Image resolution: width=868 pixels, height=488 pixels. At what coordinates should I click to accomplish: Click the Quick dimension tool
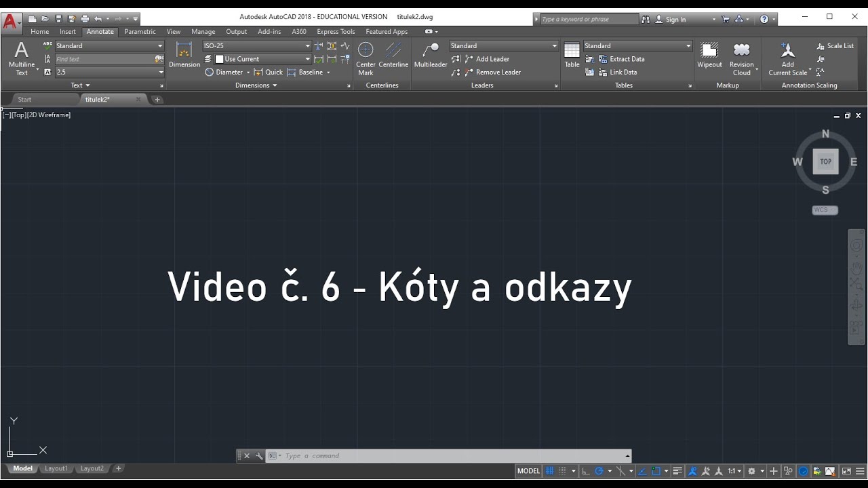269,72
